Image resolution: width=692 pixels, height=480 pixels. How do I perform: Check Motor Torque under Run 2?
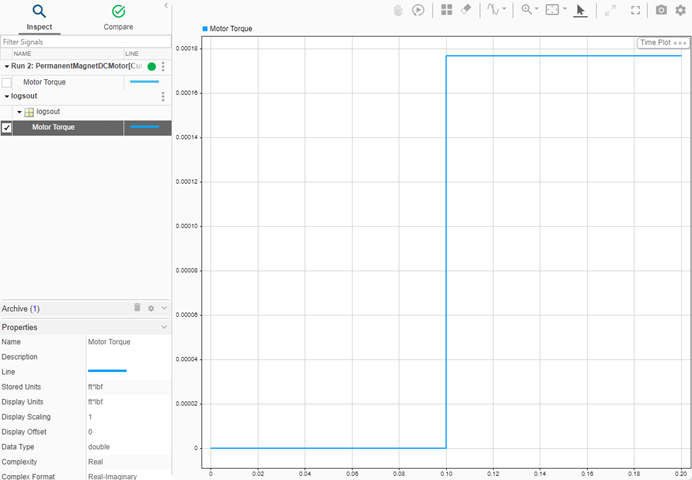[x=7, y=82]
